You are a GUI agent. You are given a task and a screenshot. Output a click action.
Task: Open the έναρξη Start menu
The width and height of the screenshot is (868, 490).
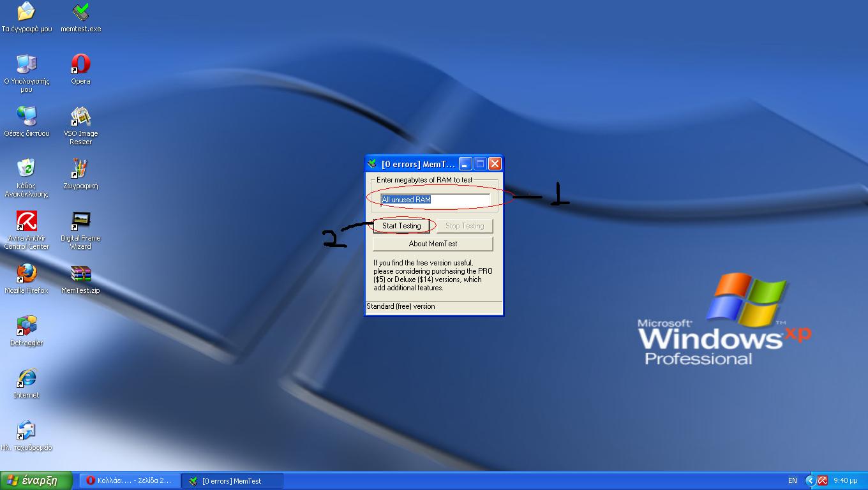click(37, 480)
